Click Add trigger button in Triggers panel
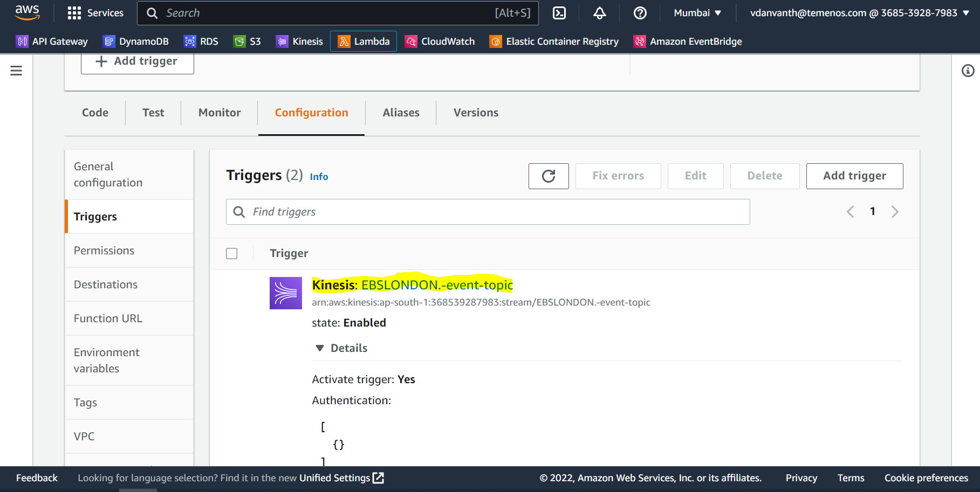Screen dimensions: 980x492 (x=854, y=176)
